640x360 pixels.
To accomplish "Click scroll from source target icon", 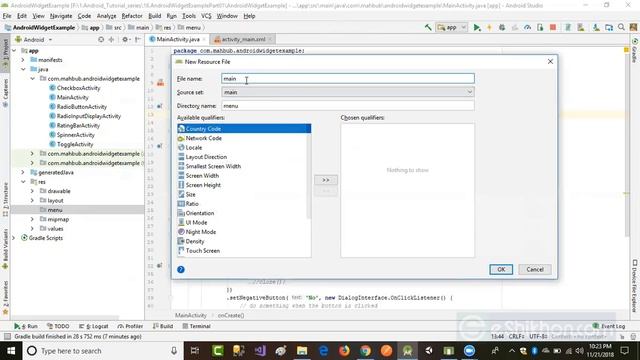I will (101, 40).
